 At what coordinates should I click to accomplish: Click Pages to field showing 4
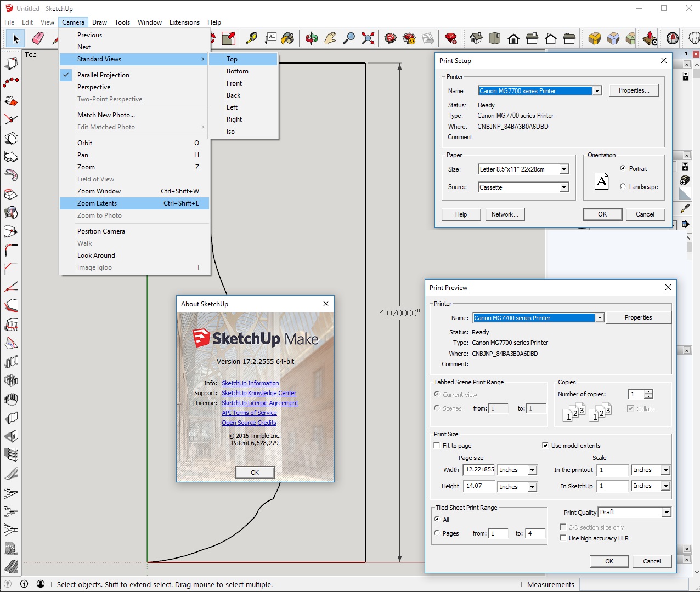click(x=535, y=533)
